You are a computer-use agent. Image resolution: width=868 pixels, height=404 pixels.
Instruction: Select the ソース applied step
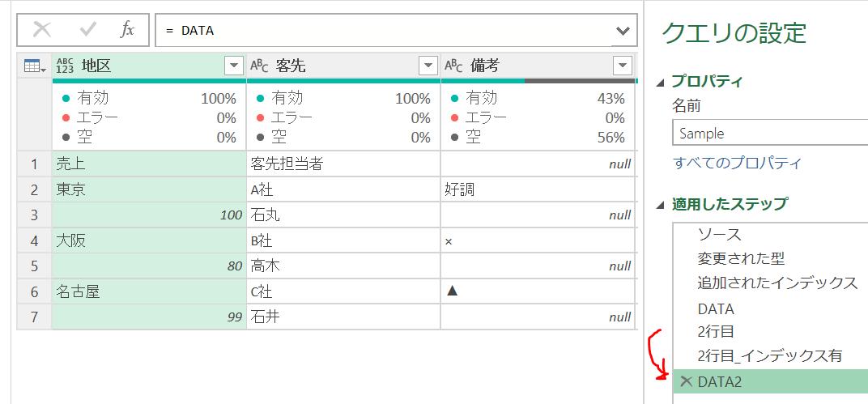click(719, 235)
